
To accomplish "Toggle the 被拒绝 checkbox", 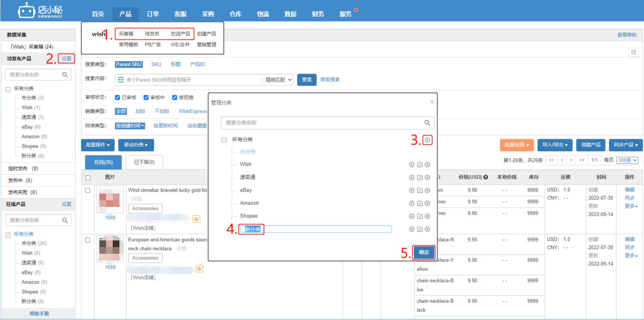I will click(174, 97).
